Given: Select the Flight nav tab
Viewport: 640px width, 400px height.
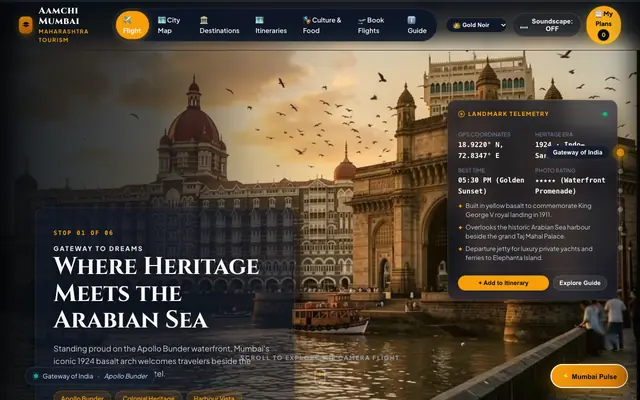Looking at the screenshot, I should 132,25.
